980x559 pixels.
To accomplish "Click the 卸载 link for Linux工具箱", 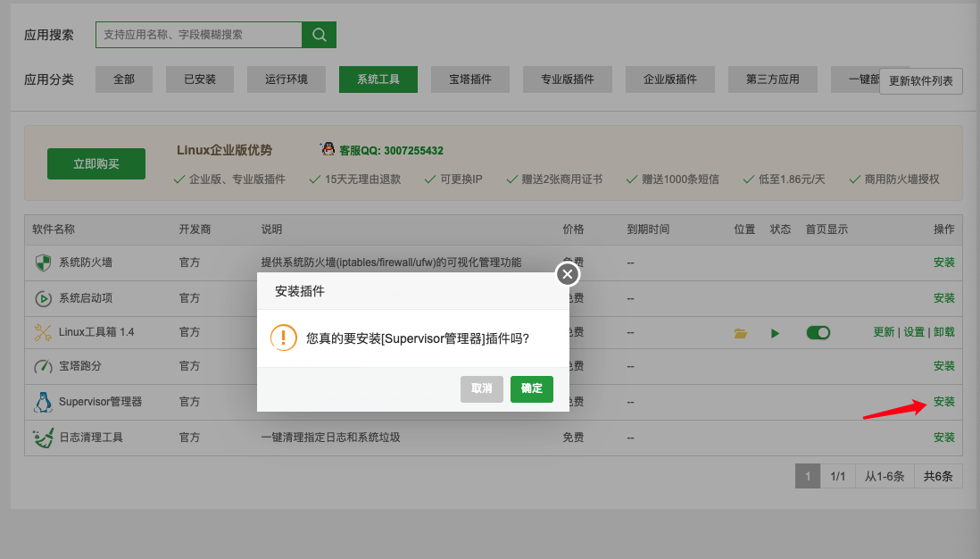I will 944,332.
